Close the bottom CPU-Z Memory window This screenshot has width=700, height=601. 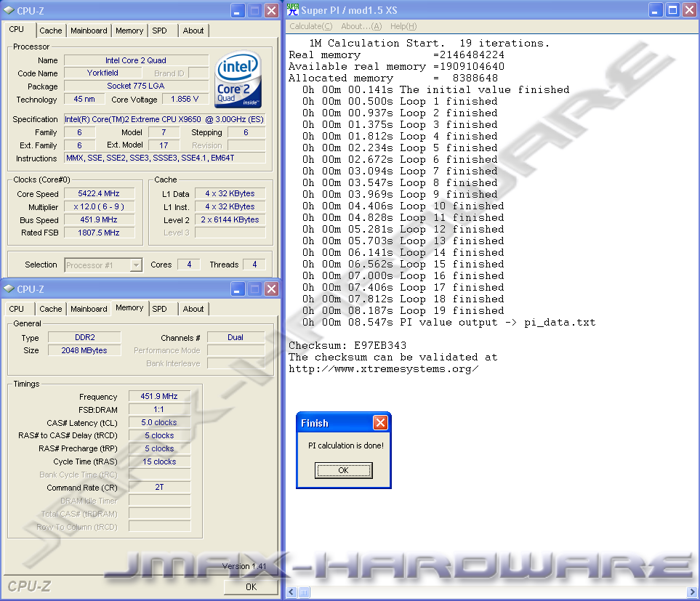271,289
